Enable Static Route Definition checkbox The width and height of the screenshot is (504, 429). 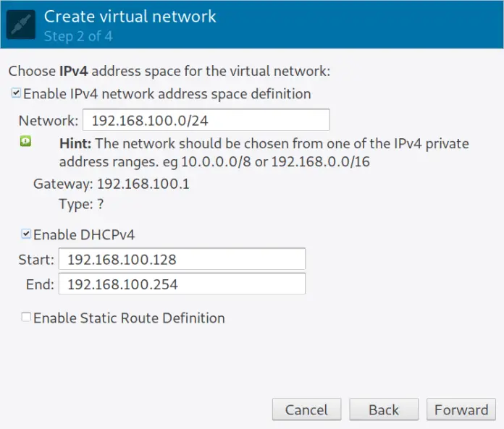point(27,318)
